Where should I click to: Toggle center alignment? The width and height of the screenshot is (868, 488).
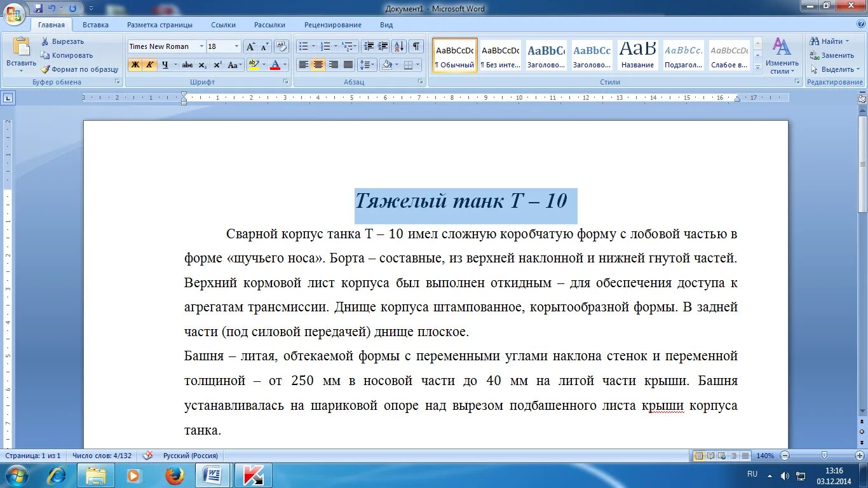(x=318, y=65)
